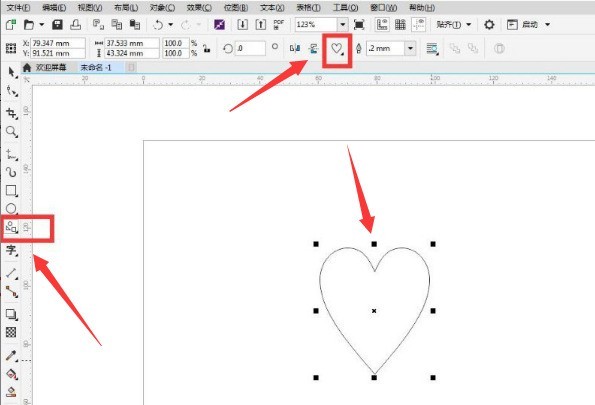595x405 pixels.
Task: Toggle full screen preview icon
Action: 359,25
